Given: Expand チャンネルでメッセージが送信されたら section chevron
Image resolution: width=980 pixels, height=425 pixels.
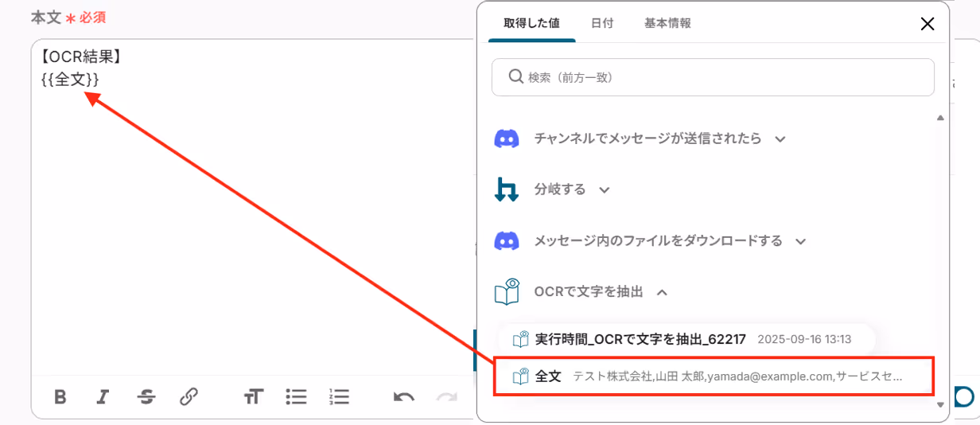Looking at the screenshot, I should 780,139.
